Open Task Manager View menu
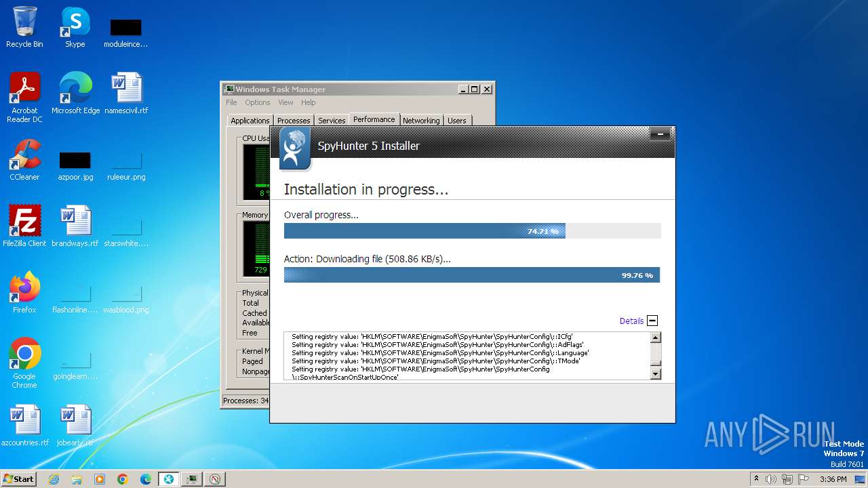Viewport: 868px width, 488px height. (x=285, y=102)
